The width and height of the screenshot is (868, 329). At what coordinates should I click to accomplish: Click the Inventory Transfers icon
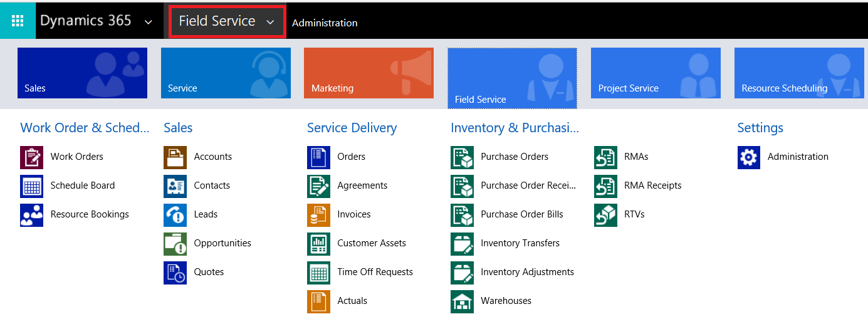pos(462,244)
